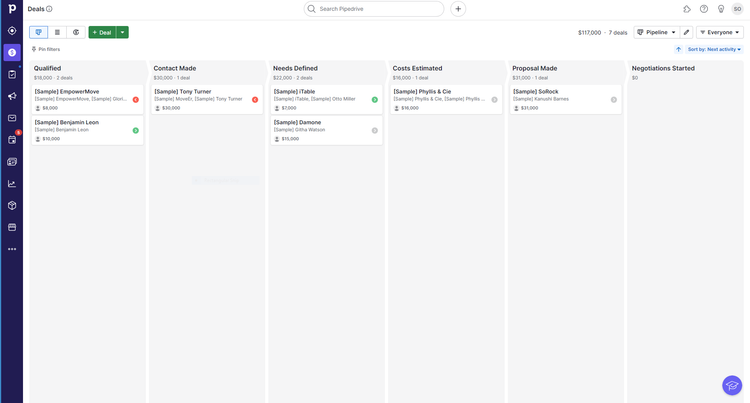Click the Needs Defined stage header
750x403 pixels.
click(x=295, y=68)
